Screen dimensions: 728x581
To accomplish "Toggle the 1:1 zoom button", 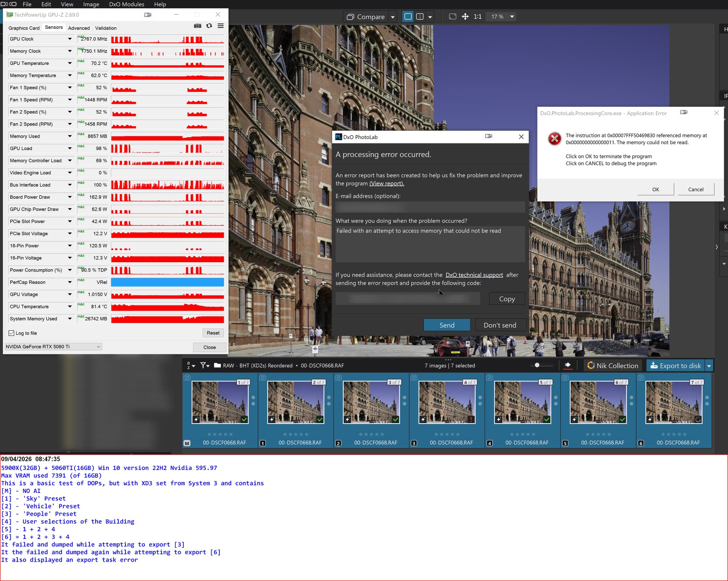I will tap(477, 17).
